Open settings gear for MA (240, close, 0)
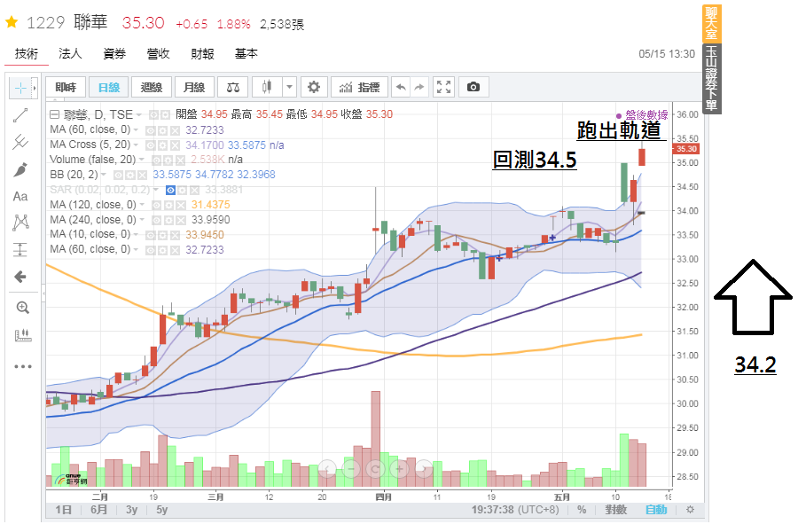Image resolution: width=798 pixels, height=532 pixels. [168, 220]
